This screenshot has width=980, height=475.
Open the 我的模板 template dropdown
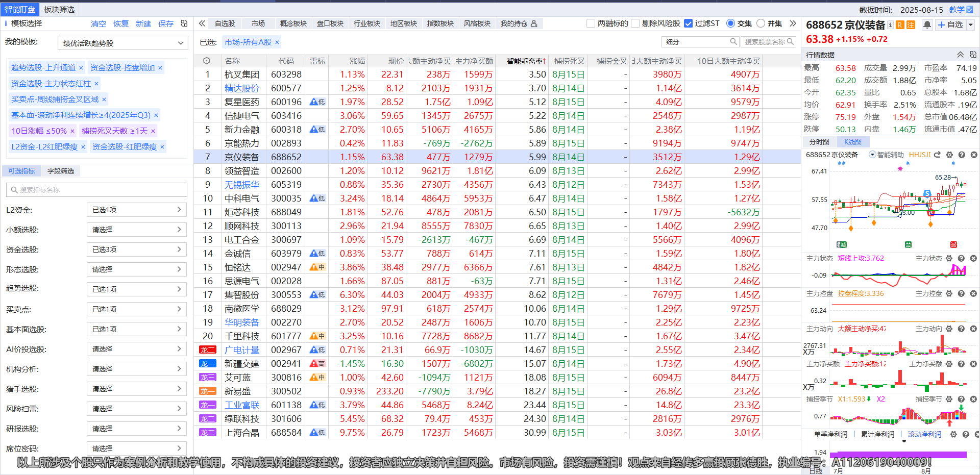[x=122, y=43]
